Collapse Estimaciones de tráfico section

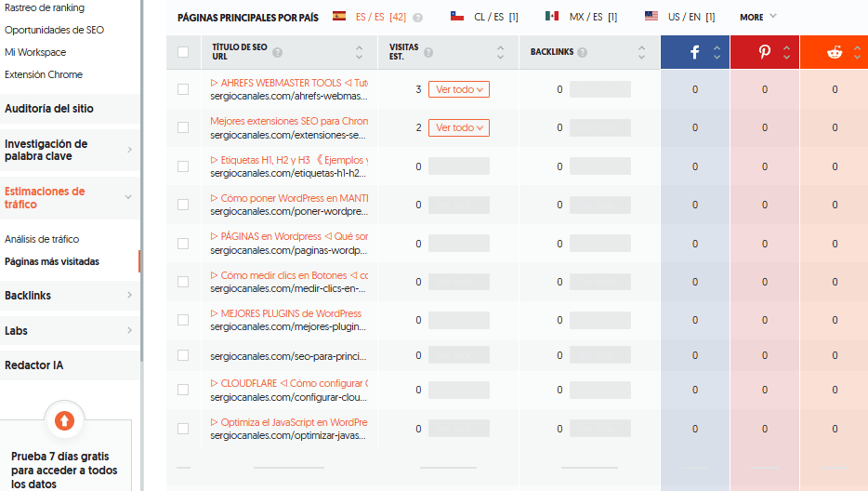[x=69, y=198]
